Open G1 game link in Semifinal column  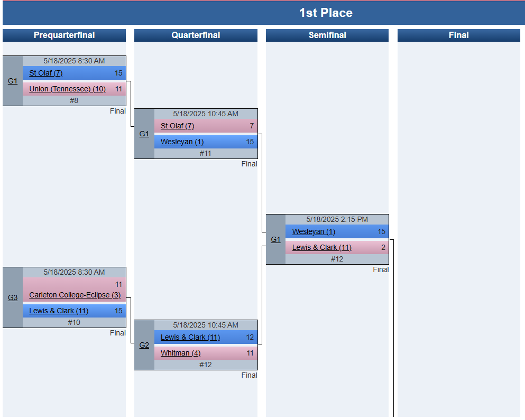[x=275, y=239]
